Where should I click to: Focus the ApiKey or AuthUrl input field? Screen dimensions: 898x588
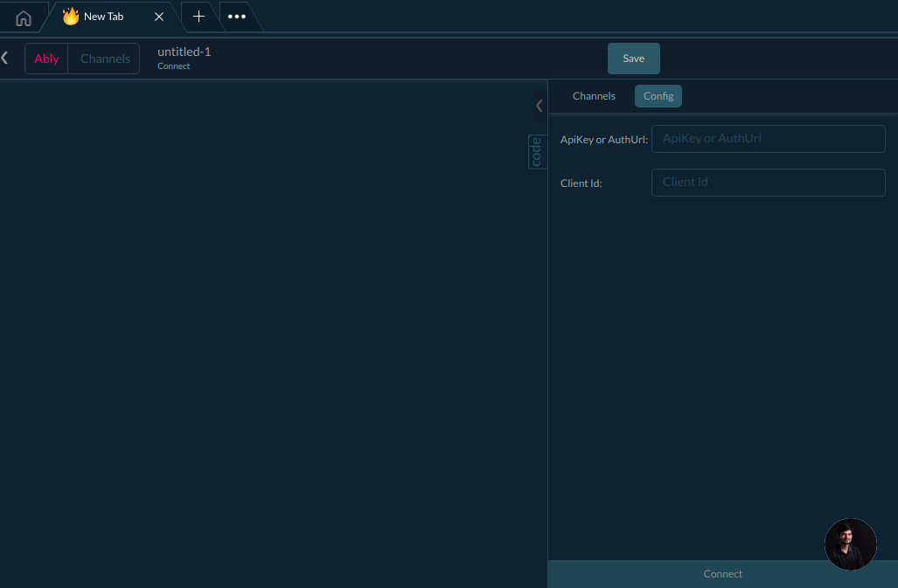tap(768, 138)
